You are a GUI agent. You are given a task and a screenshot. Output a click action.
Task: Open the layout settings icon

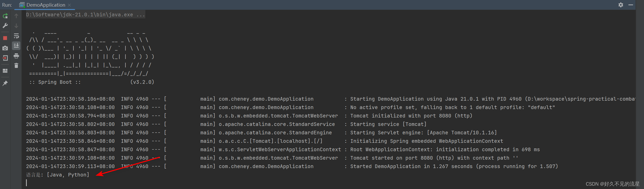[5, 71]
